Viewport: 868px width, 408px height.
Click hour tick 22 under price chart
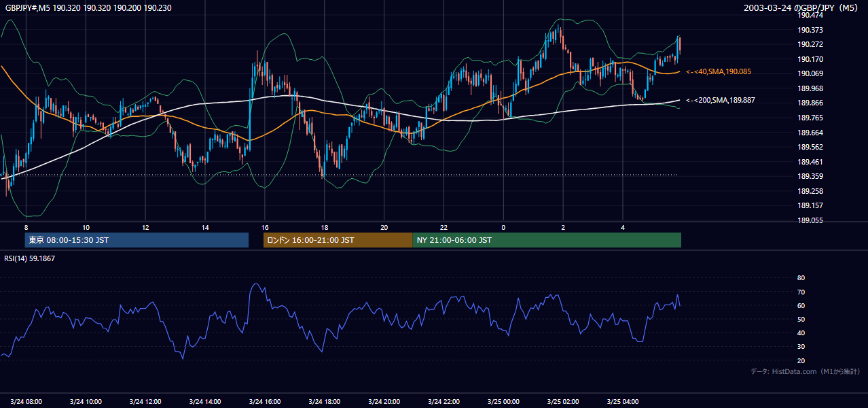pyautogui.click(x=444, y=227)
